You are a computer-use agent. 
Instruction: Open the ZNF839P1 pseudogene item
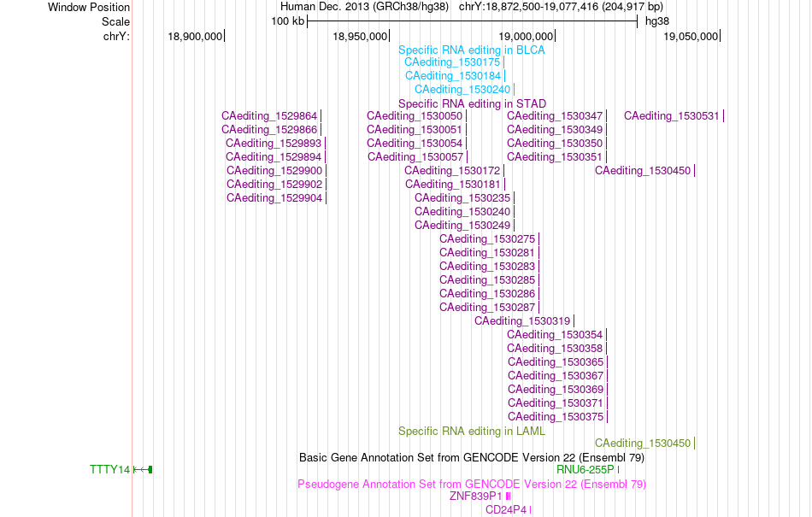pyautogui.click(x=475, y=496)
